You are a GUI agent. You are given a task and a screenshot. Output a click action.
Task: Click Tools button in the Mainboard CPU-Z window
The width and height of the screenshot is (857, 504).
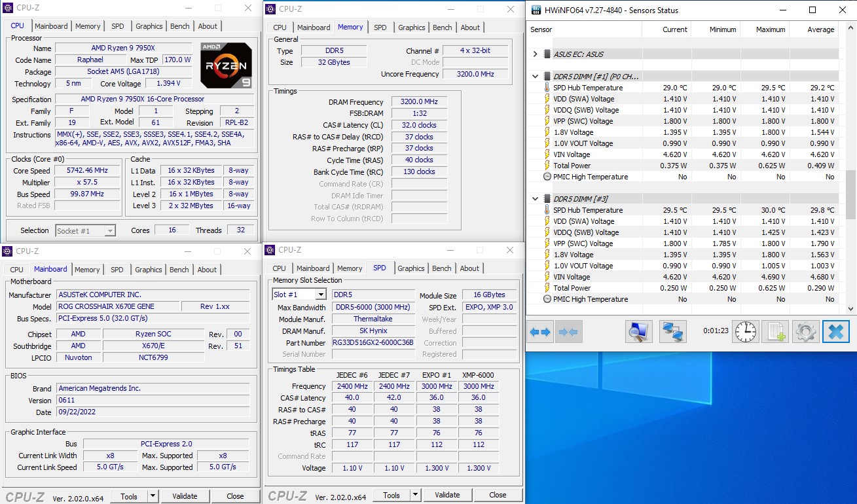pyautogui.click(x=130, y=496)
